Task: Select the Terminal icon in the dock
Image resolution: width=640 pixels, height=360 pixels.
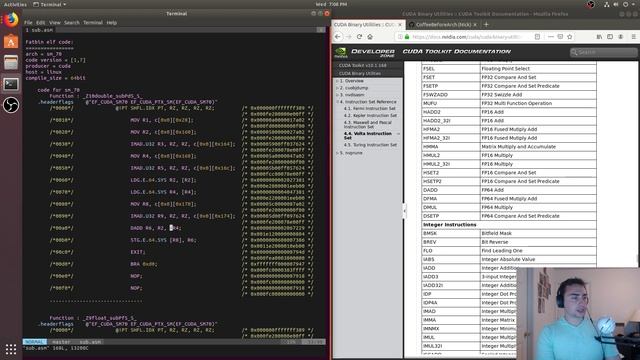Action: (11, 84)
